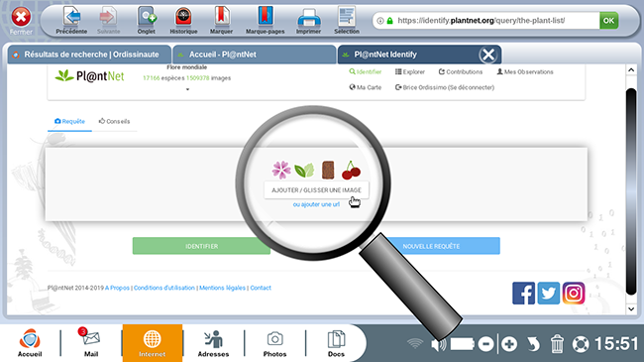Open the Contact footer link
Screen dimensions: 644x362
coord(261,288)
